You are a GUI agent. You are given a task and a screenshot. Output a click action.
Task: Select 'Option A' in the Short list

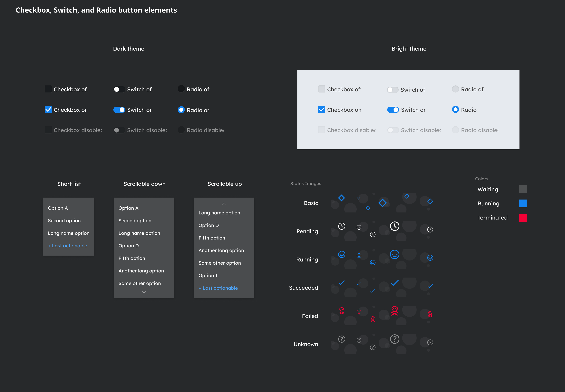tap(58, 208)
